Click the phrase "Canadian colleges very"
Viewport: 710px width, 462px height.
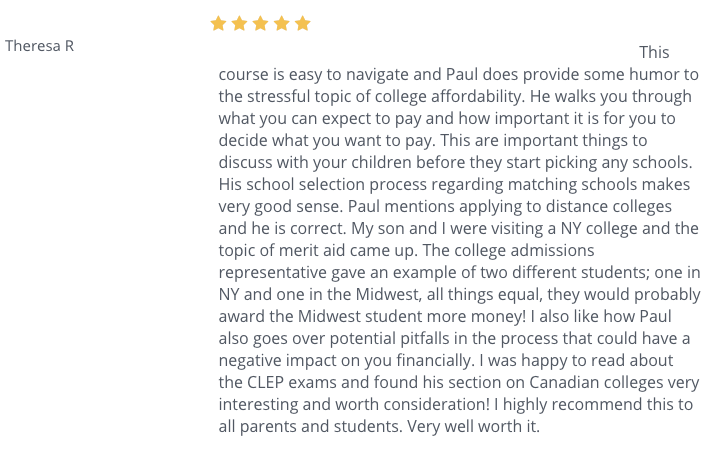pos(614,382)
